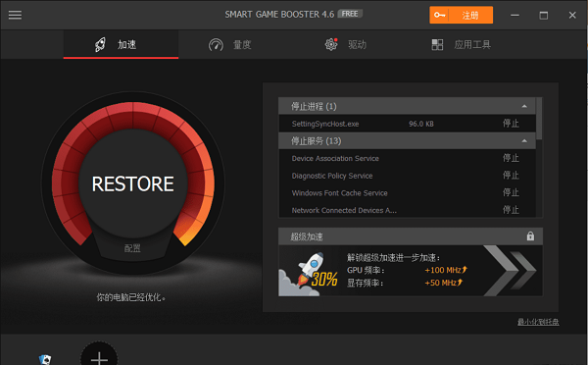Click the lock icon on 超级加速

530,236
